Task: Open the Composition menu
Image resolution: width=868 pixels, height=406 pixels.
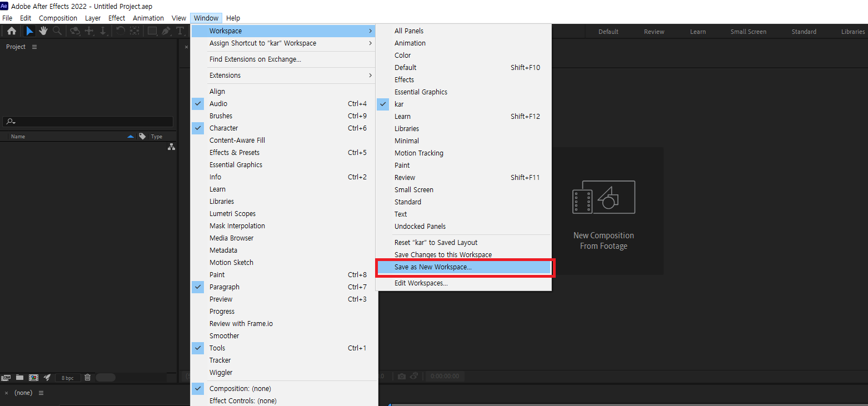Action: pos(58,18)
